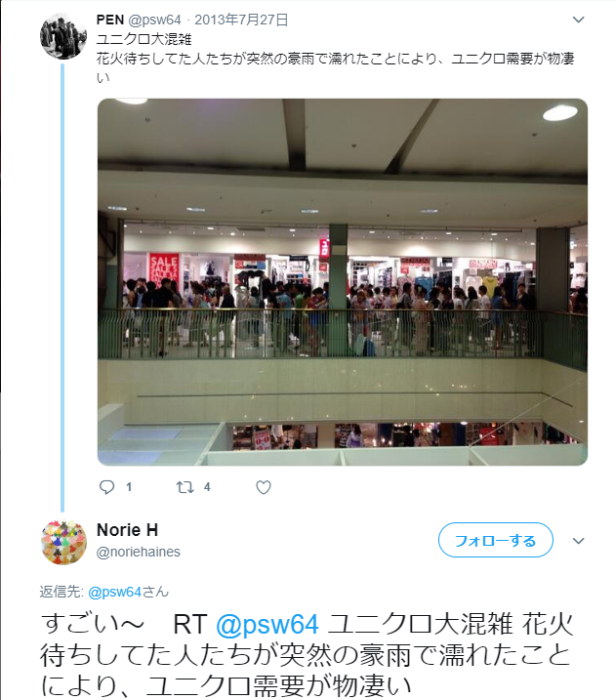
Task: Open the @noriehaines handle link
Action: coord(139,552)
